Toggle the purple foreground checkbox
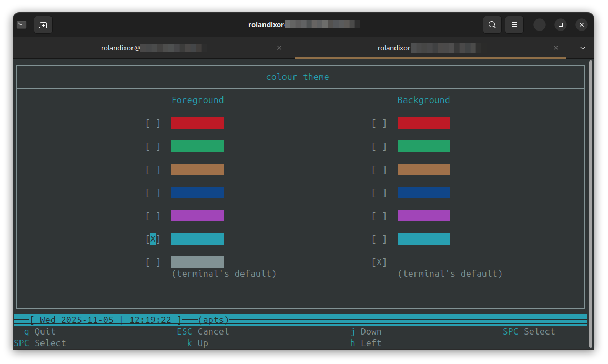Screen dimensions: 608x364 pos(153,216)
